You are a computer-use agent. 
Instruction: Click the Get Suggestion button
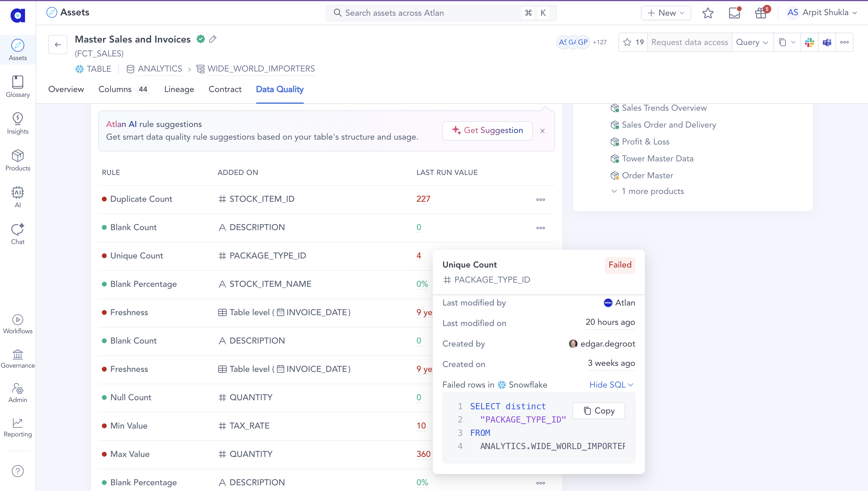pos(487,131)
